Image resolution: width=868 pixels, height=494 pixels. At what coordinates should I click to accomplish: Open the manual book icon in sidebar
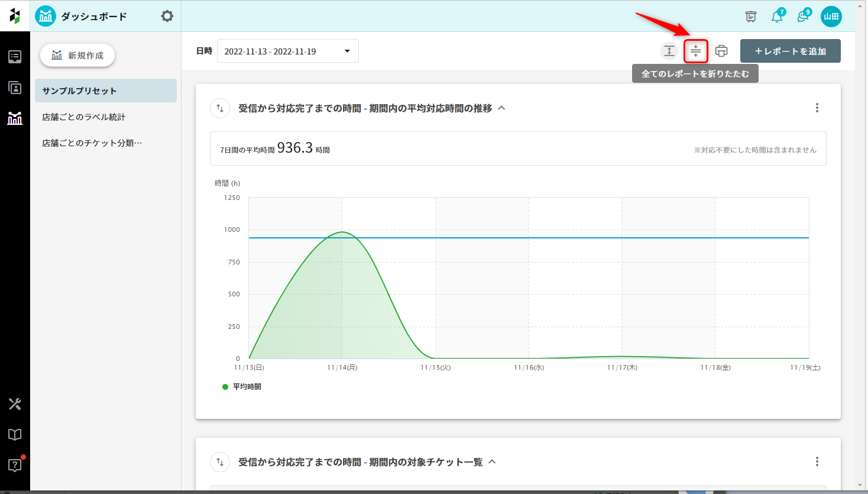(15, 435)
